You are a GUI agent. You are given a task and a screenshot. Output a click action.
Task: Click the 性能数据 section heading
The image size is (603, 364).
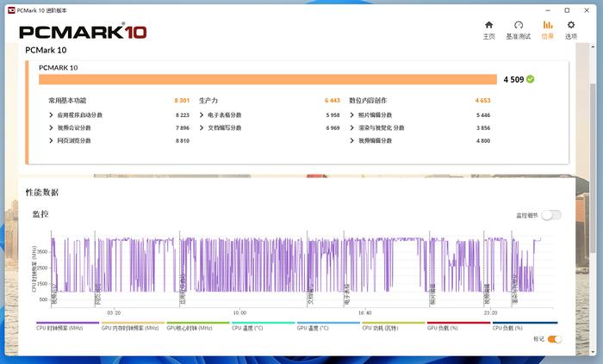[x=42, y=193]
